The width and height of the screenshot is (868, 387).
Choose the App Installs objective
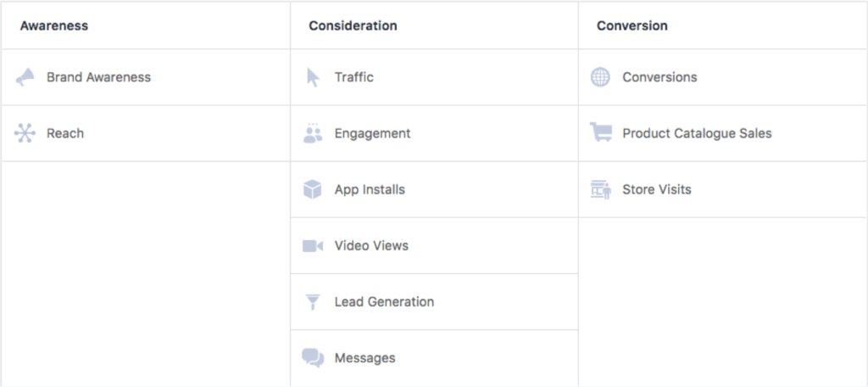(370, 189)
